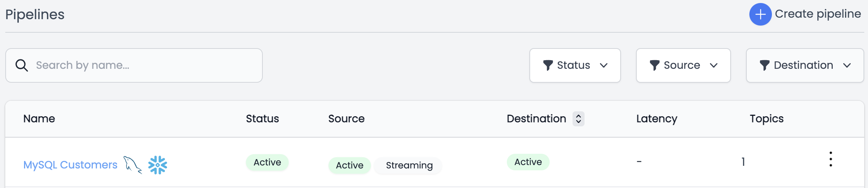Click the Latency column header
Image resolution: width=868 pixels, height=188 pixels.
tap(657, 119)
